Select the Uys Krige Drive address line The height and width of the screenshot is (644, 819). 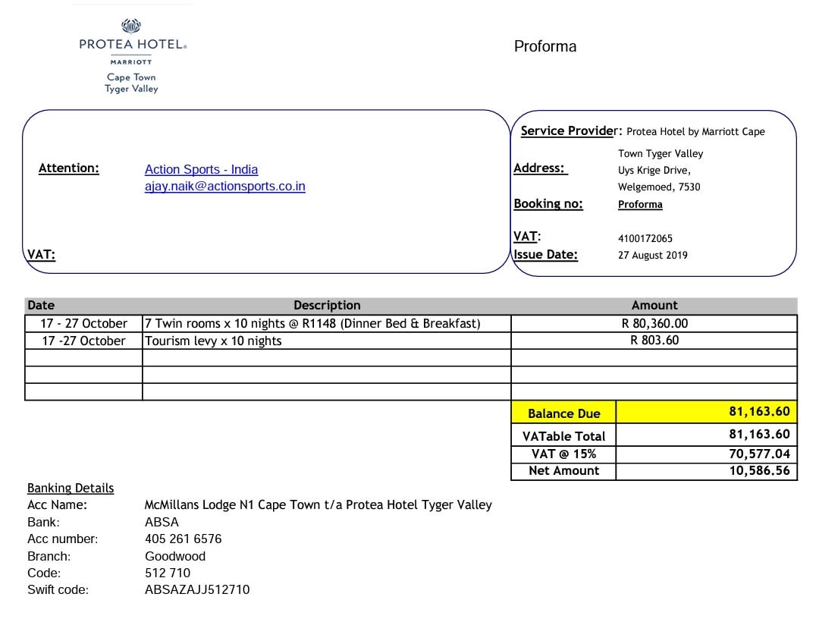(654, 170)
